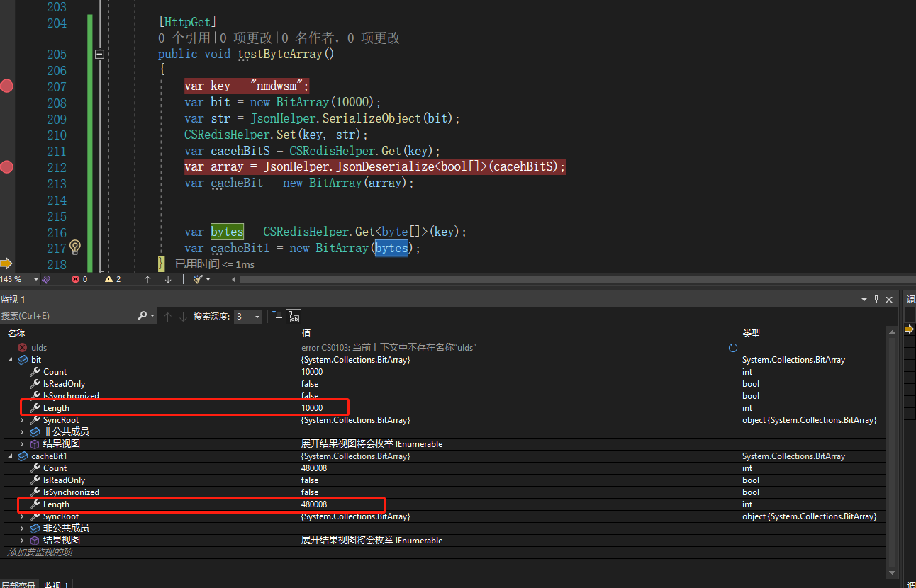The width and height of the screenshot is (916, 588).
Task: Collapse the bit watch node
Action: click(10, 360)
